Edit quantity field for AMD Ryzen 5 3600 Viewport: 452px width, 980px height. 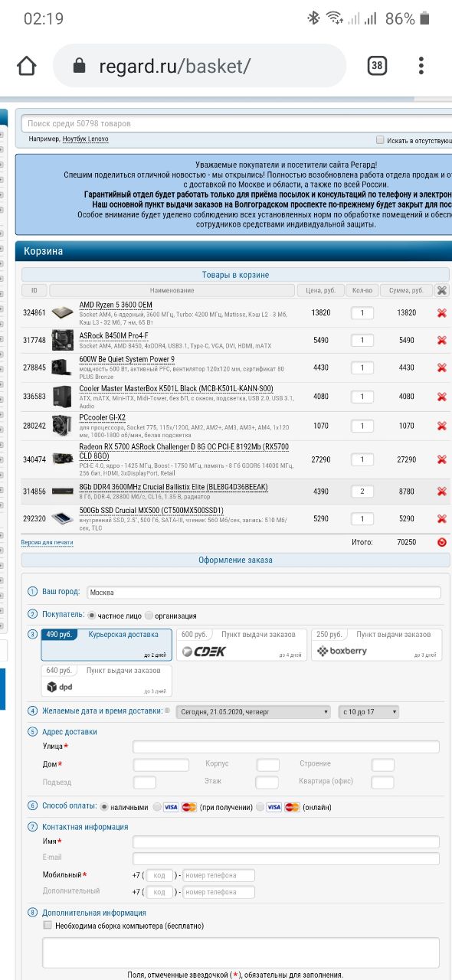click(362, 312)
